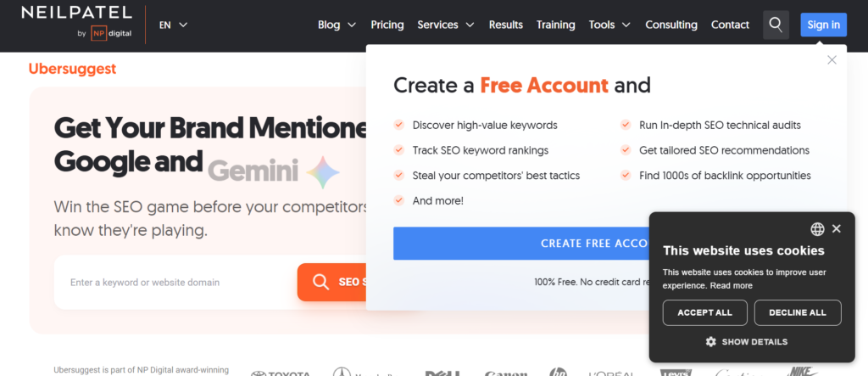Click the globe language icon in cookie banner
Screen dimensions: 868x376
tap(817, 229)
